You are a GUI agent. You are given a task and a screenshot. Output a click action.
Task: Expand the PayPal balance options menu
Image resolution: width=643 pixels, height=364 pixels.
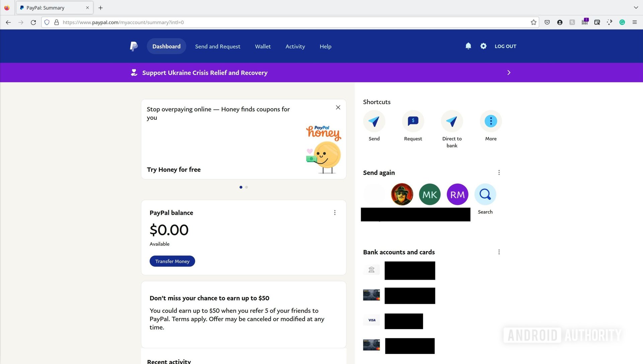[x=335, y=213]
